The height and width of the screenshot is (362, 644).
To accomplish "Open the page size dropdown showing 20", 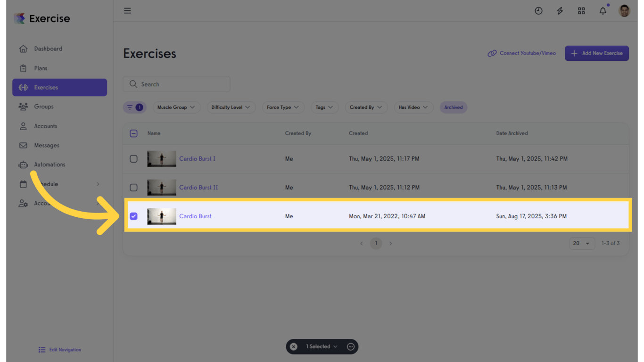I will click(x=582, y=243).
